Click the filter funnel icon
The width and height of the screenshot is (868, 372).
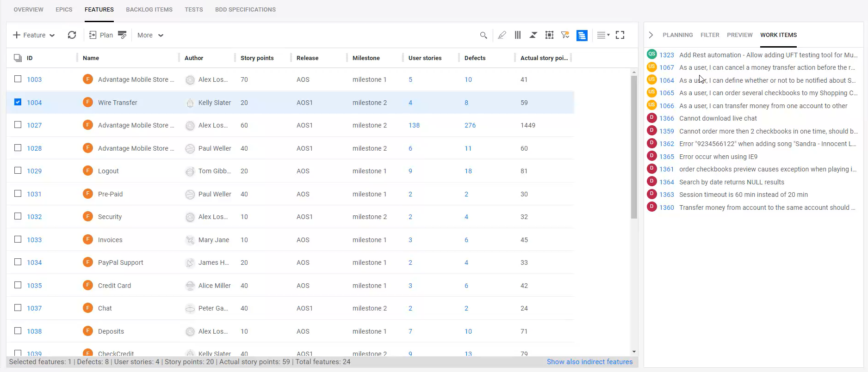(565, 35)
